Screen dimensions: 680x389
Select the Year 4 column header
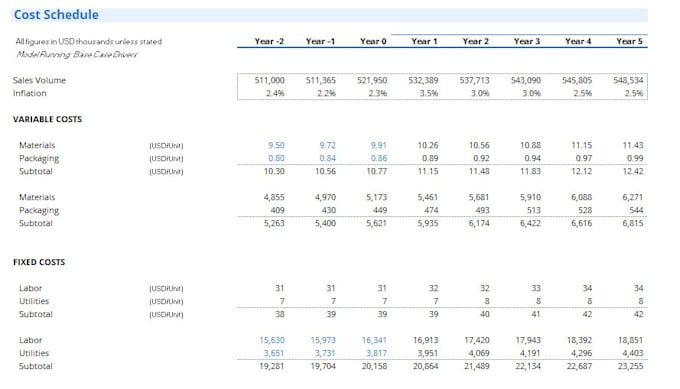pyautogui.click(x=578, y=41)
